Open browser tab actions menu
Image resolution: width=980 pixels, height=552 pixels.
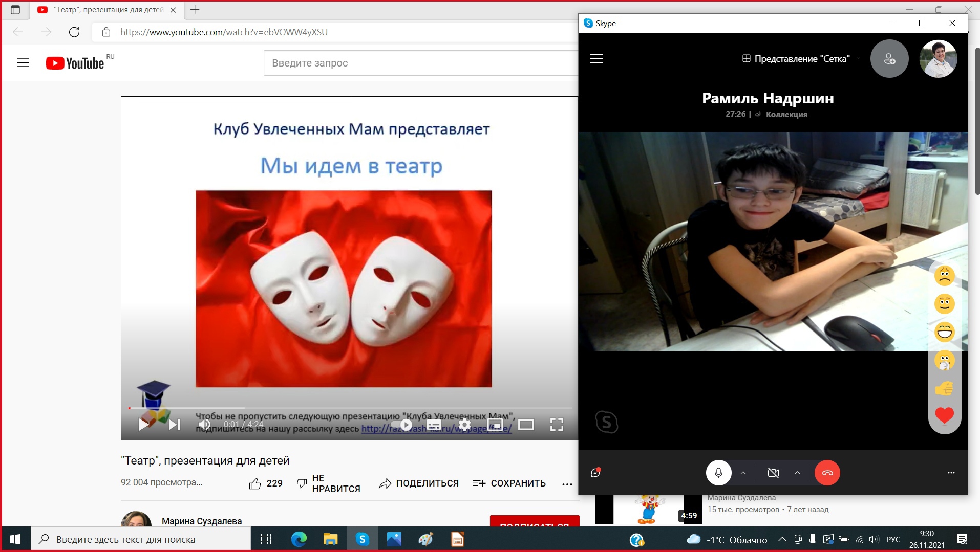(15, 9)
